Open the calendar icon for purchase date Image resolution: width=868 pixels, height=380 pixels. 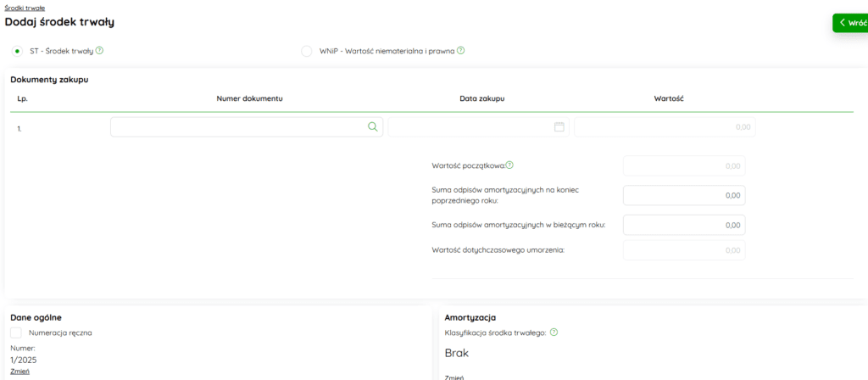tap(559, 126)
